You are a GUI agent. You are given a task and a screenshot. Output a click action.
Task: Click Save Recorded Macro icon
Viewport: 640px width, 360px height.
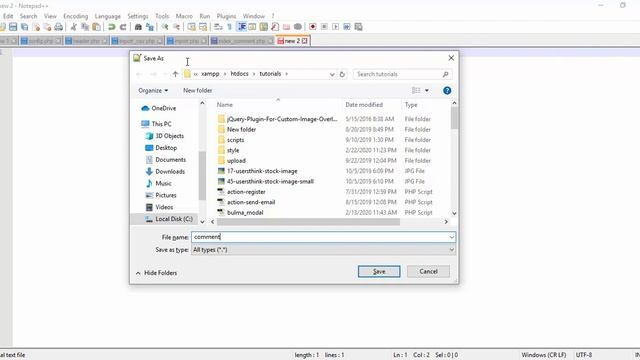pyautogui.click(x=358, y=27)
